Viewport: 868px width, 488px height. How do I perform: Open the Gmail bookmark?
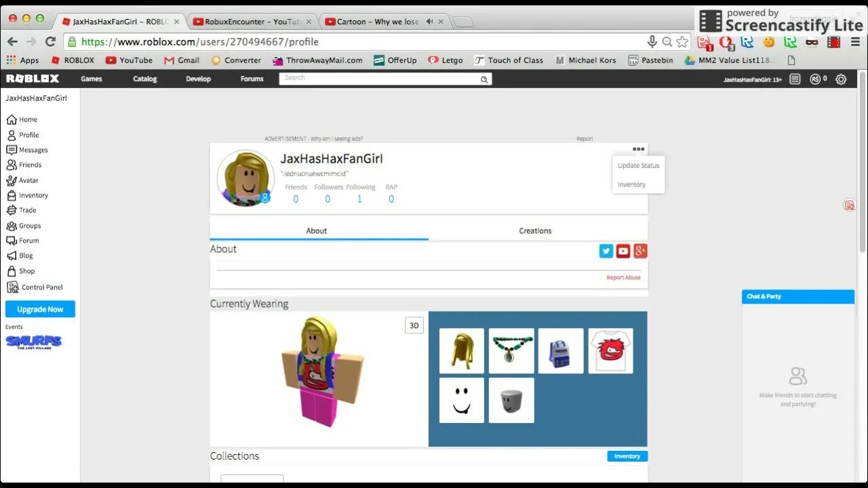tap(182, 60)
